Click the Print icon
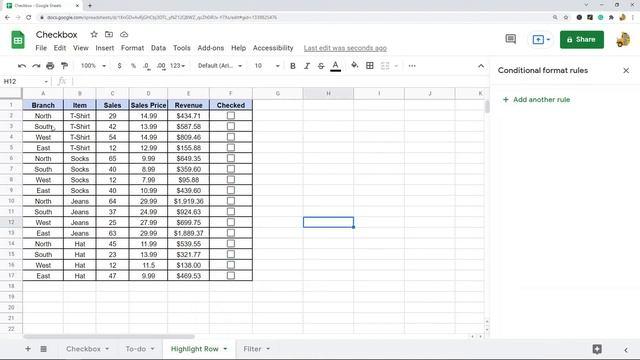 [50, 66]
